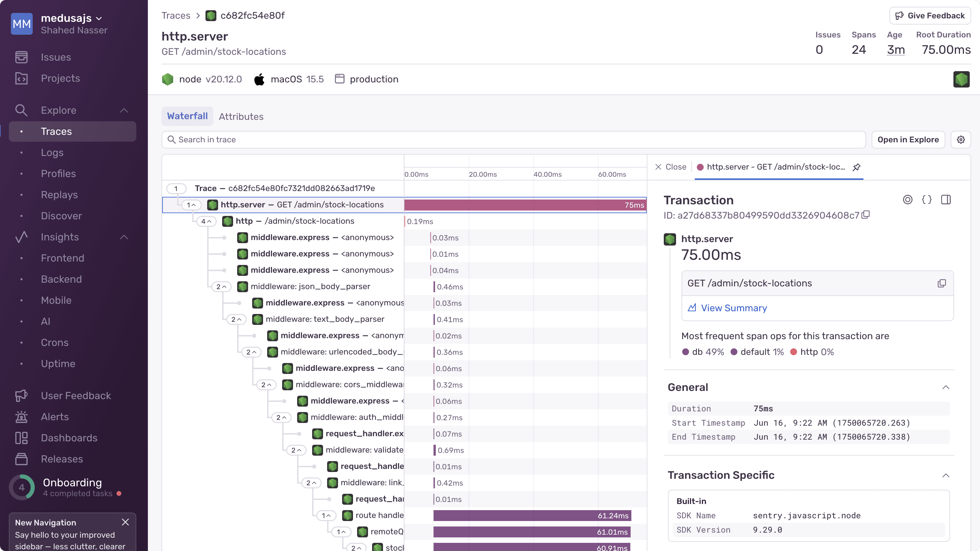The image size is (980, 551).
Task: Toggle the focus target icon in Transaction panel
Action: 908,200
